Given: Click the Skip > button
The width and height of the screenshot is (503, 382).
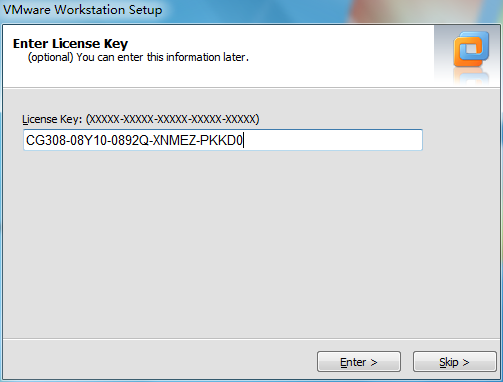Looking at the screenshot, I should point(455,361).
